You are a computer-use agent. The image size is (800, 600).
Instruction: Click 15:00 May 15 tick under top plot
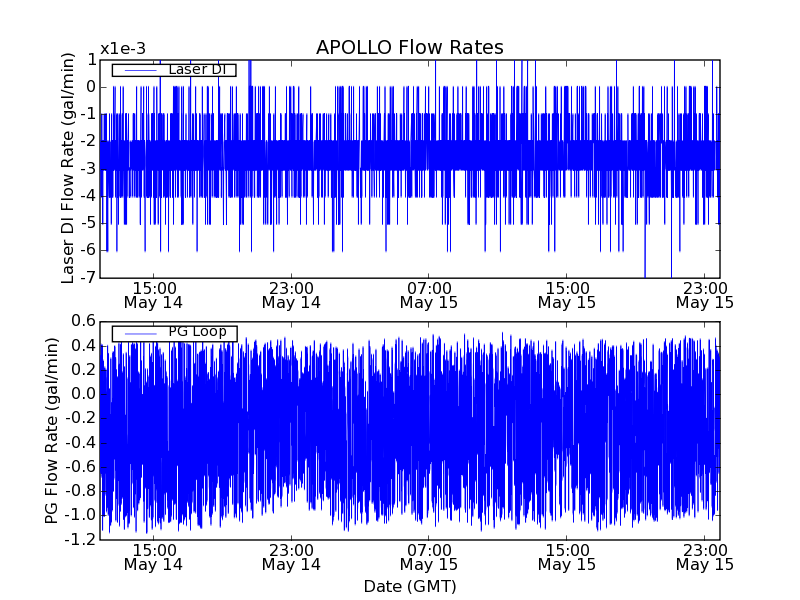click(x=567, y=293)
